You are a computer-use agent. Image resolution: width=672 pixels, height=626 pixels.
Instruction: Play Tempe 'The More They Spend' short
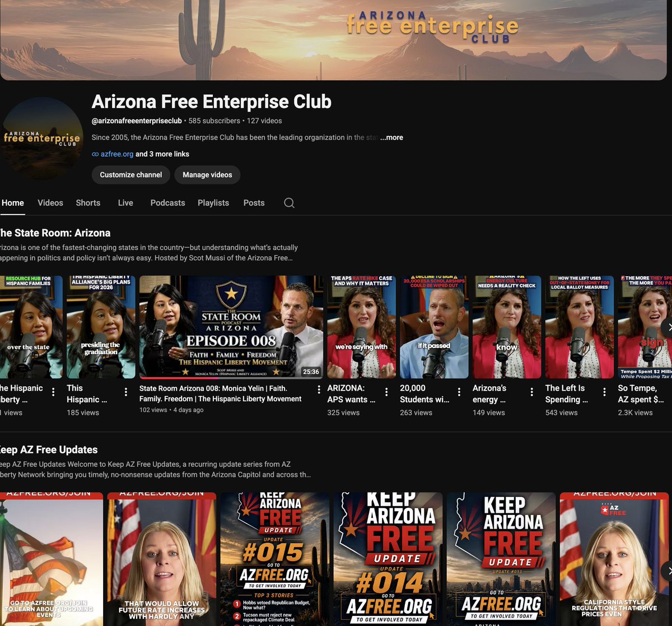(645, 326)
